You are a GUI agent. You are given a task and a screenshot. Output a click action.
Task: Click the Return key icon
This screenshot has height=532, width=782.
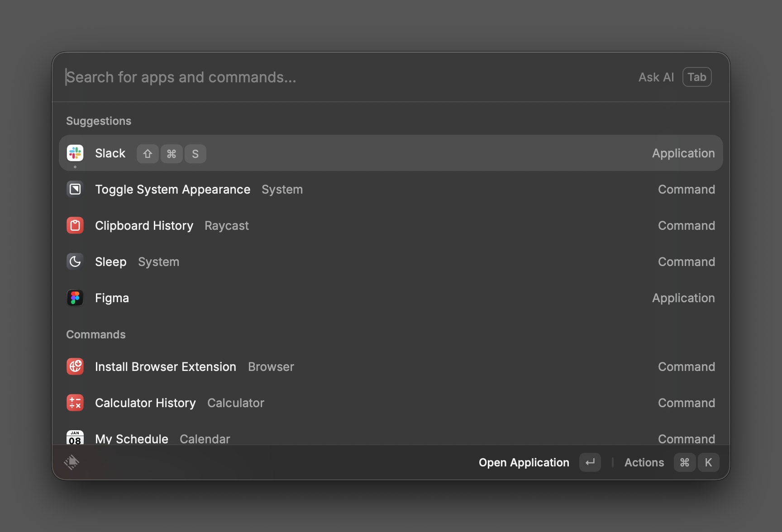coord(590,462)
